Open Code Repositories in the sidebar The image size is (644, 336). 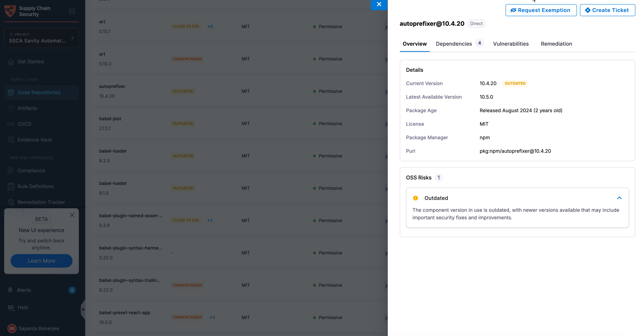pyautogui.click(x=41, y=92)
